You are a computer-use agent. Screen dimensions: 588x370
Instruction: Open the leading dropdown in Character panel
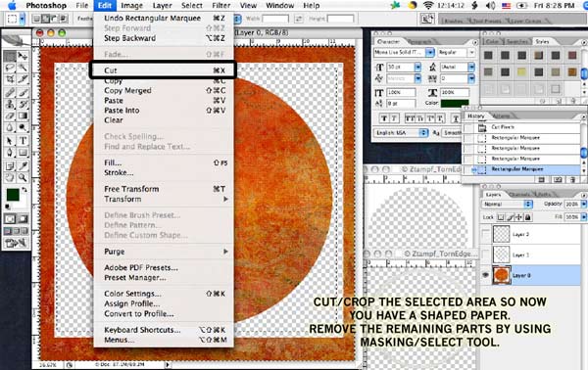tap(471, 67)
